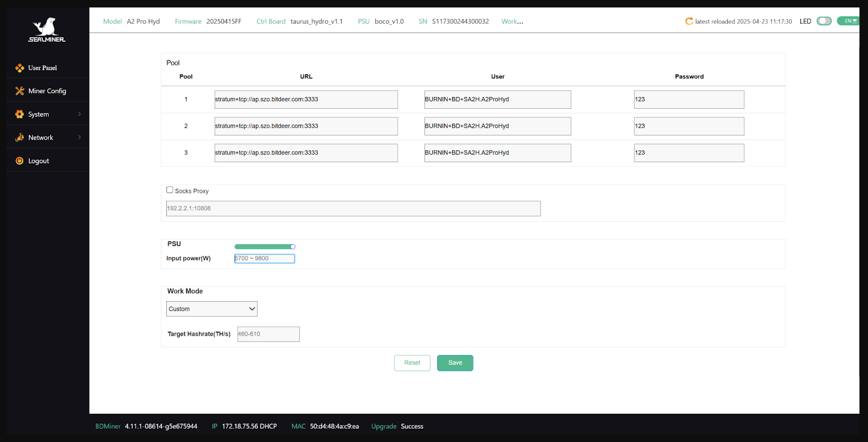Click the Target Hashrate input field
This screenshot has height=442, width=868.
point(268,334)
